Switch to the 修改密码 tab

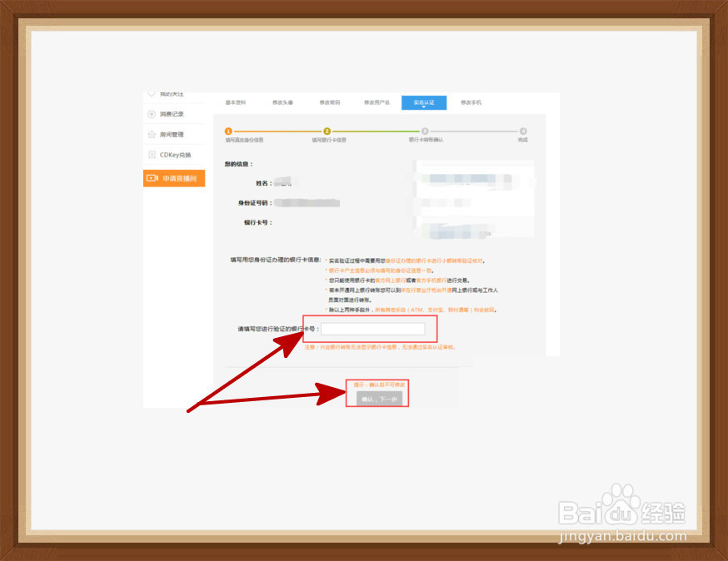click(x=332, y=102)
